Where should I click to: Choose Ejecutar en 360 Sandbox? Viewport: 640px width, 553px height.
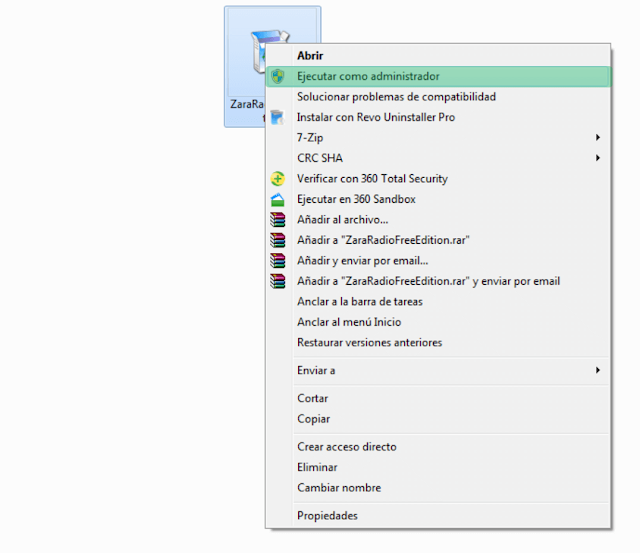(x=438, y=199)
